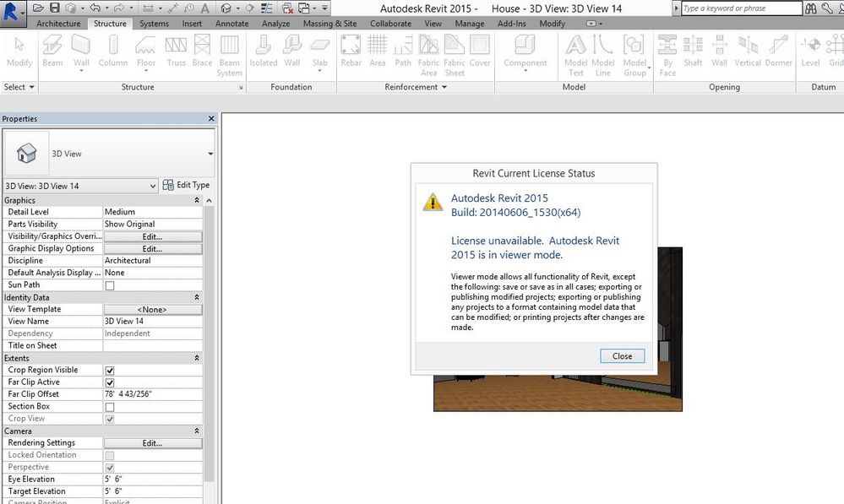Viewport: 844px width, 504px height.
Task: Toggle the Perspective checkbox
Action: [110, 468]
